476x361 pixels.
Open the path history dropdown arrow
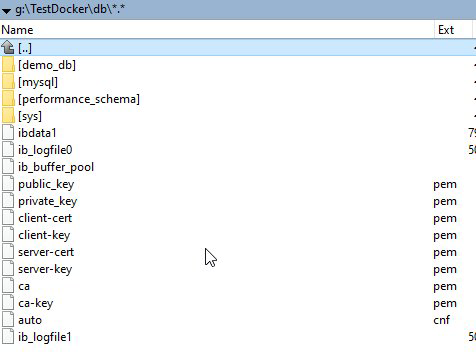(x=6, y=11)
